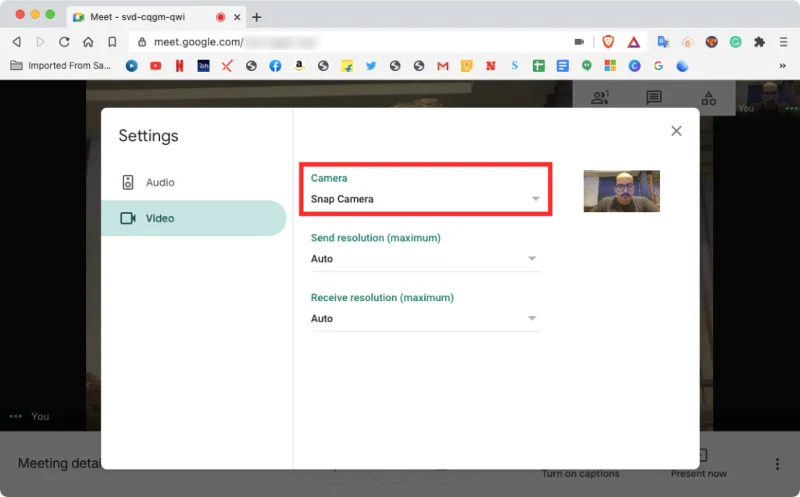Screen dimensions: 800x497
Task: Select the Video settings tab
Action: (x=159, y=218)
